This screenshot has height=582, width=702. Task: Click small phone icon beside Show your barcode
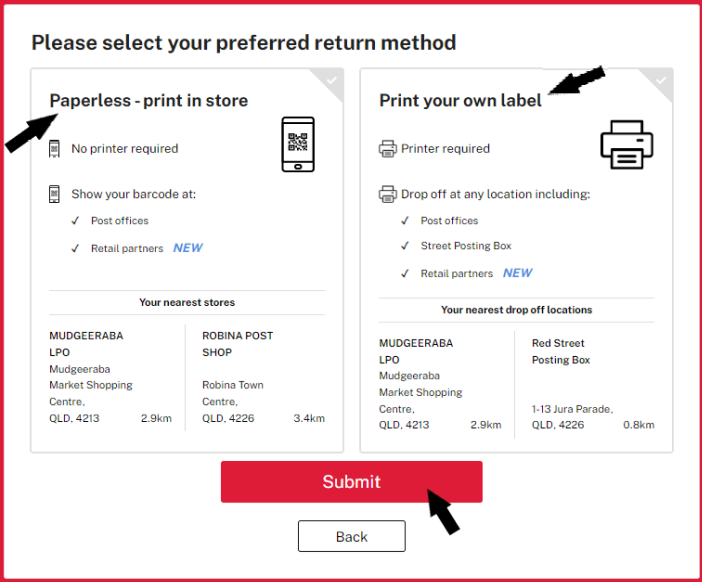[x=54, y=194]
